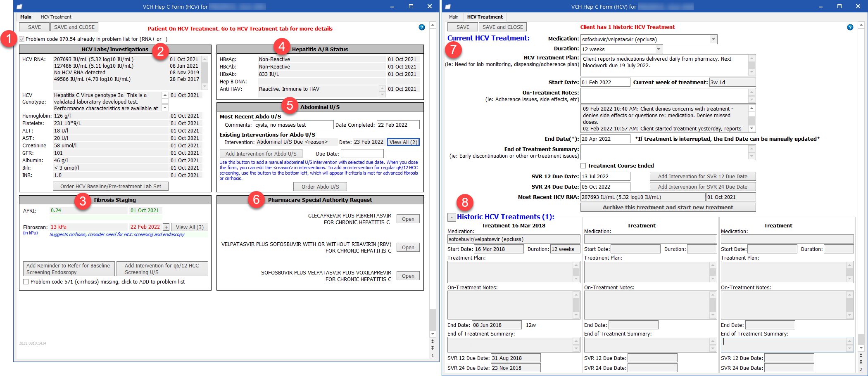
Task: Open the Medication dropdown
Action: [713, 39]
